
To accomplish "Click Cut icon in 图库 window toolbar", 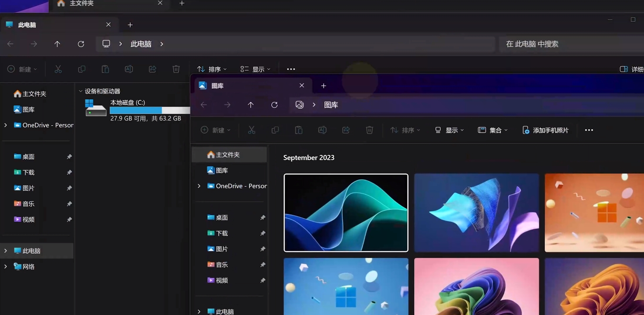I will point(252,130).
